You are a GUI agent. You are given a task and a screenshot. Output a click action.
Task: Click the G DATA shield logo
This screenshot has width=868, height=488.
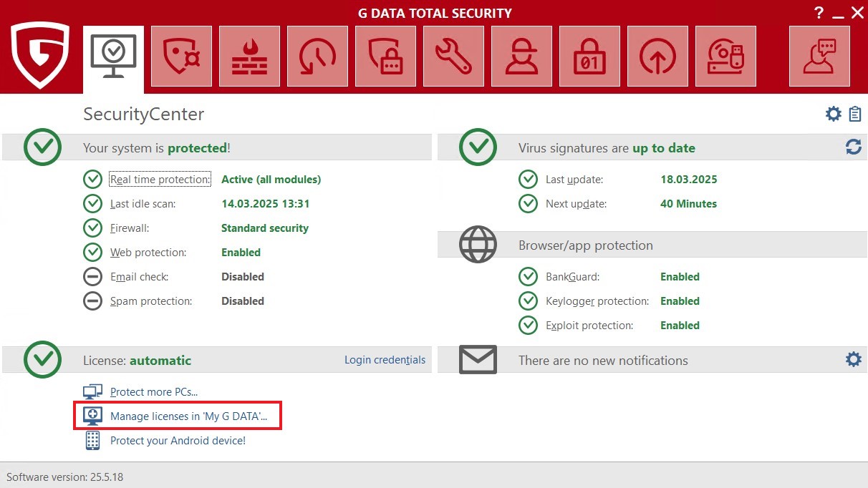(40, 55)
